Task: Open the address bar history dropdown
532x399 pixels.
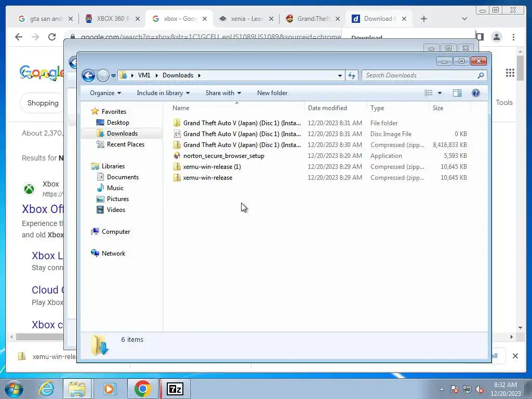Action: tap(340, 76)
